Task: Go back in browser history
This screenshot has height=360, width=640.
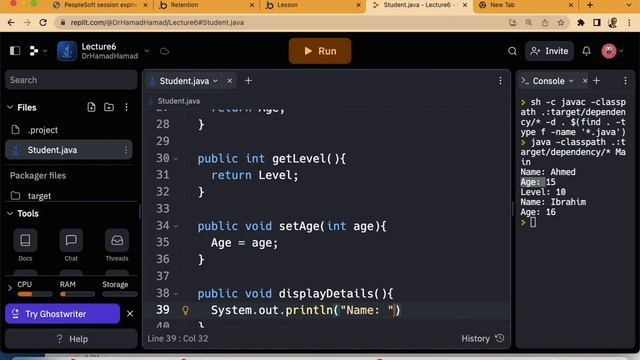Action: click(x=11, y=22)
